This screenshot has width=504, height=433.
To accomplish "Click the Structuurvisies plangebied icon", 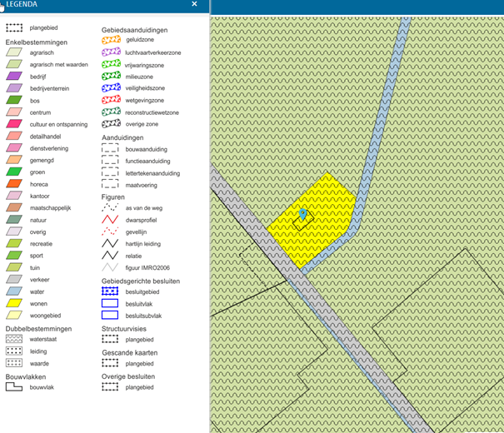I will point(110,339).
